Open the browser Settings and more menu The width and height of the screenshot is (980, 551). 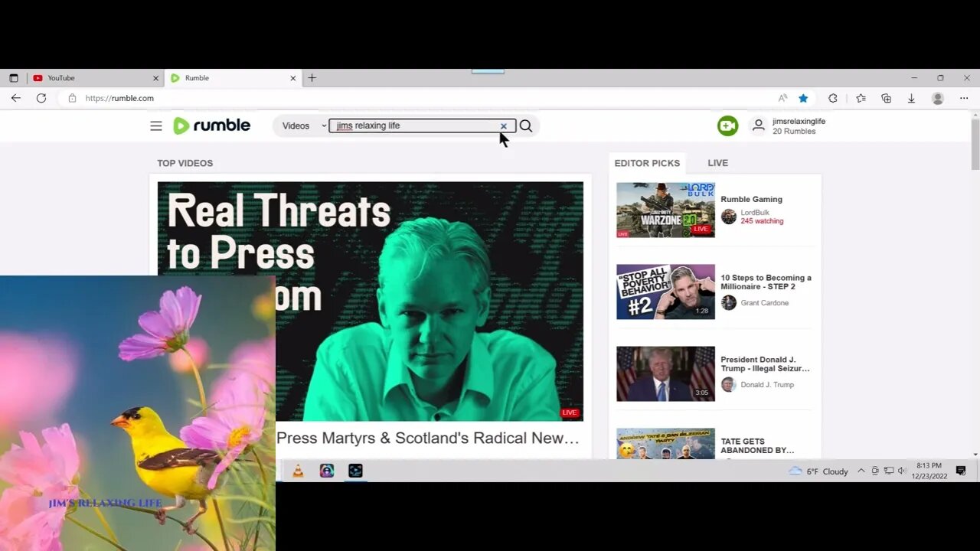(x=964, y=98)
